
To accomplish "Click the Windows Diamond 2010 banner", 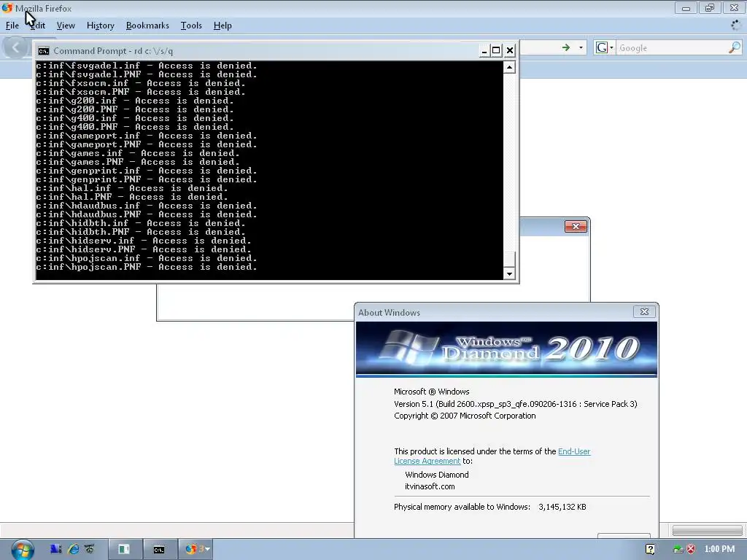I will pyautogui.click(x=506, y=349).
